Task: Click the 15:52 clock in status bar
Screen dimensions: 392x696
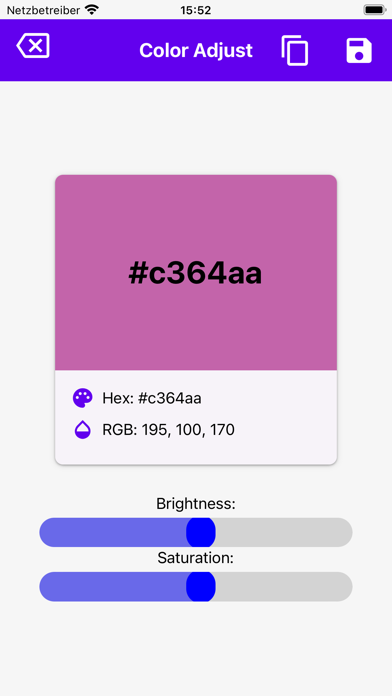Action: click(196, 10)
